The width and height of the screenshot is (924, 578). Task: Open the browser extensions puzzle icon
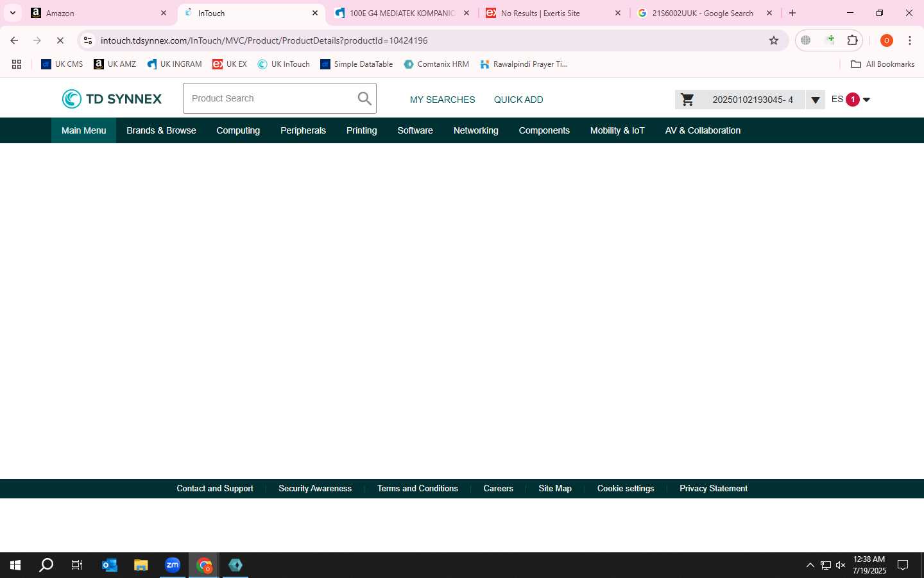(852, 40)
